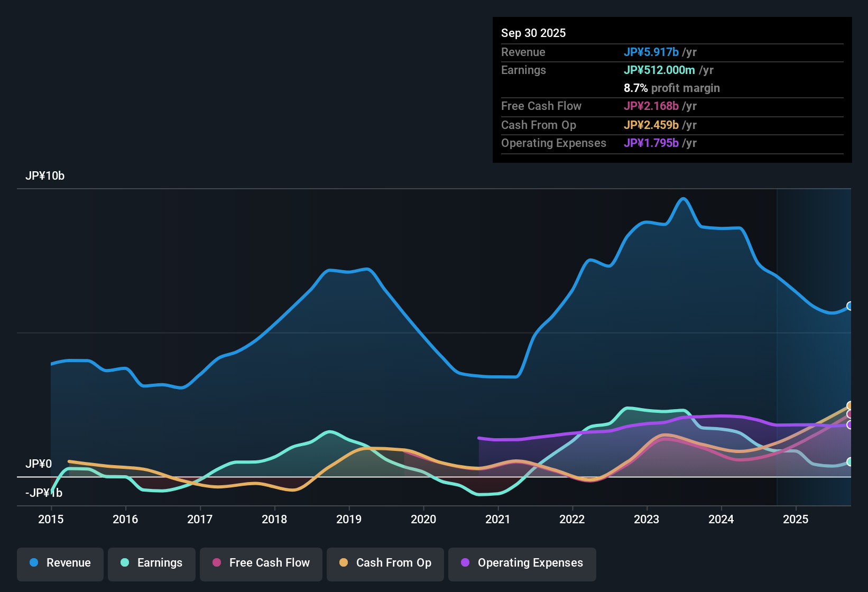Click the pink Free Cash Flow endpoint marker
The height and width of the screenshot is (592, 868).
pos(849,414)
